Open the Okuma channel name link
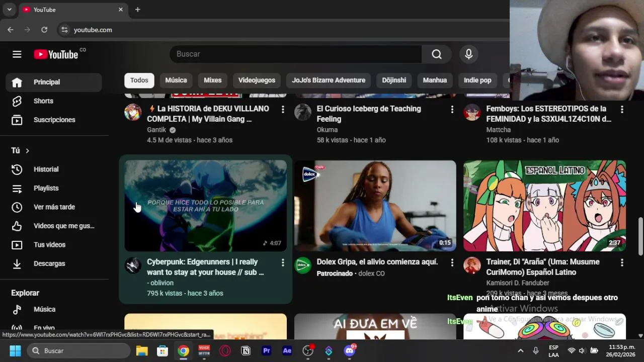Screen dimensions: 644x362 [327, 130]
